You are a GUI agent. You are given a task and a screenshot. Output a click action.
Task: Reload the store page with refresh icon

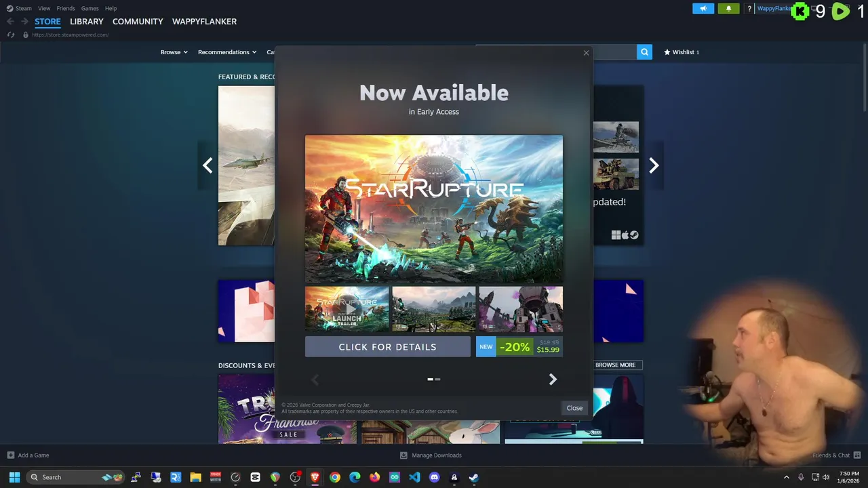coord(10,35)
